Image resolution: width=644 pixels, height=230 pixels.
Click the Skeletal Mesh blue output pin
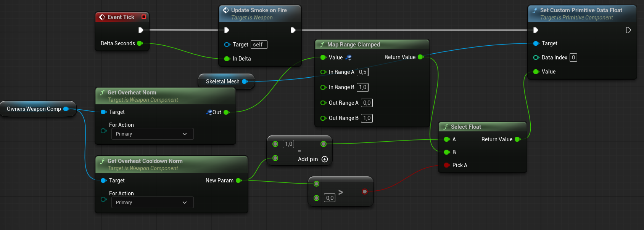[x=245, y=81]
